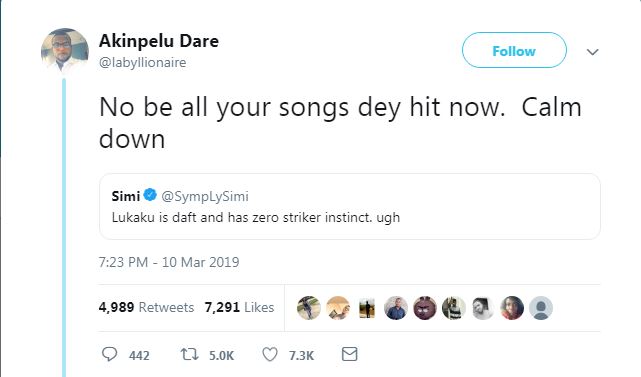
Task: Share via the envelope direct message icon
Action: (350, 354)
